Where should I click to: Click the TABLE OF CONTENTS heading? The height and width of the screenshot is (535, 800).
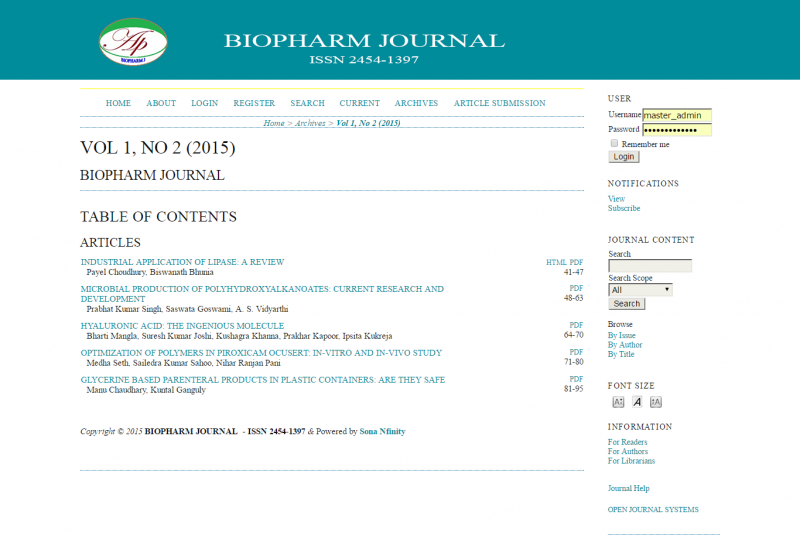[x=158, y=217]
